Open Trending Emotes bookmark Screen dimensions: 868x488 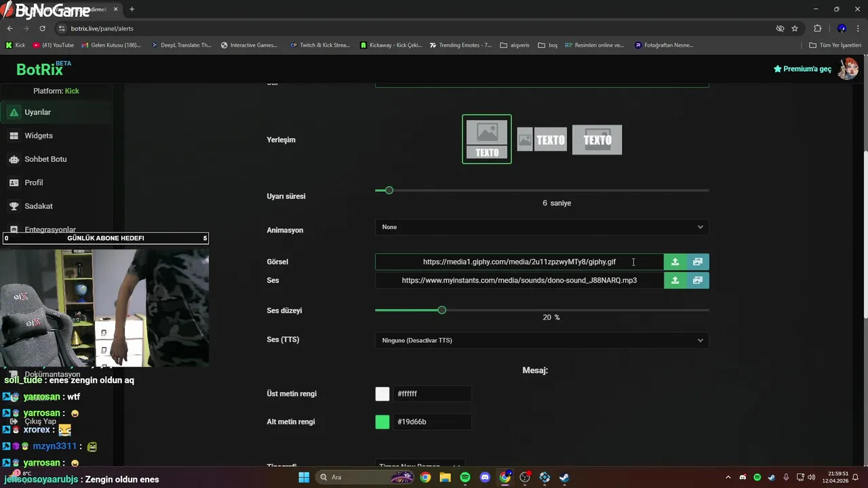(460, 45)
